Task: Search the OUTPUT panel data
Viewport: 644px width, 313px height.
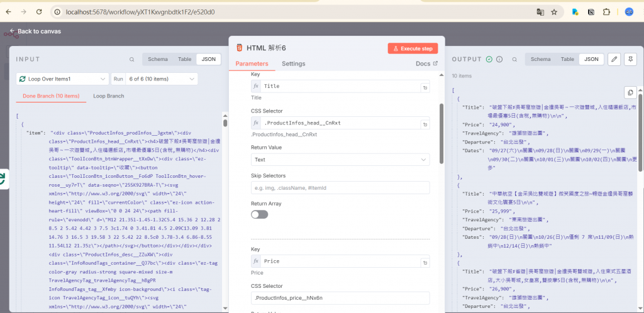Action: [514, 60]
